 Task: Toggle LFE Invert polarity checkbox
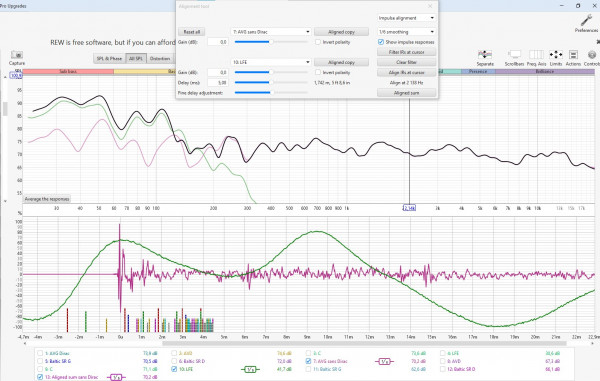[318, 72]
